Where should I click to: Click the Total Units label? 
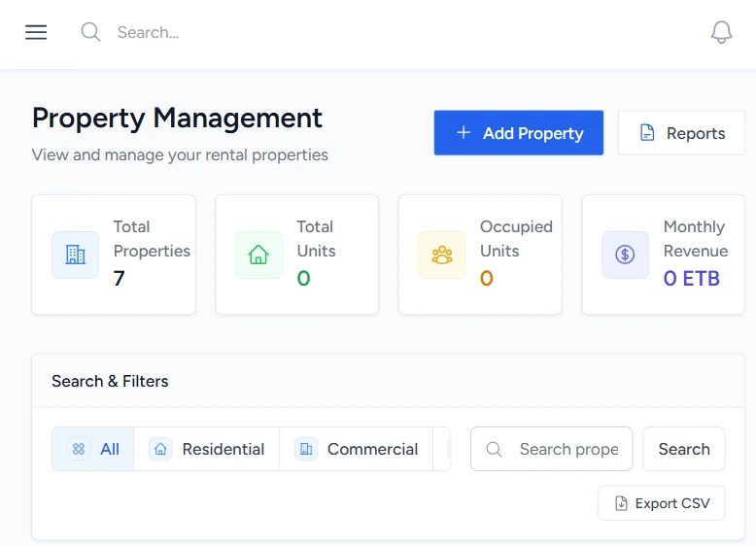[316, 239]
